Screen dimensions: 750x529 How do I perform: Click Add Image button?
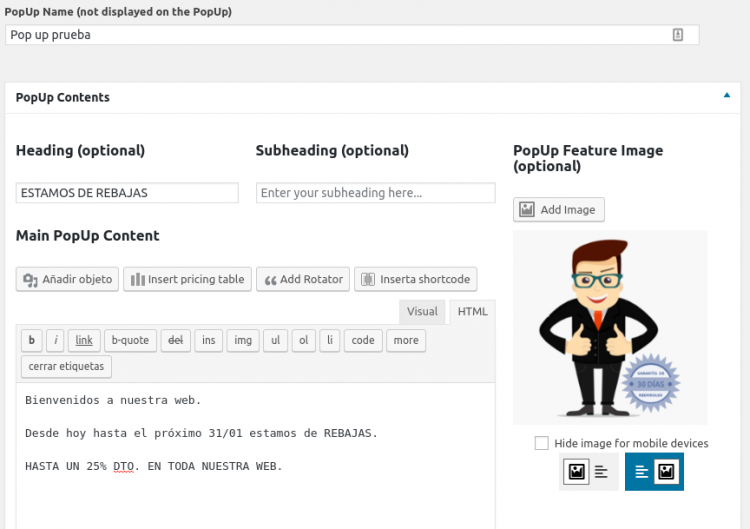[558, 209]
